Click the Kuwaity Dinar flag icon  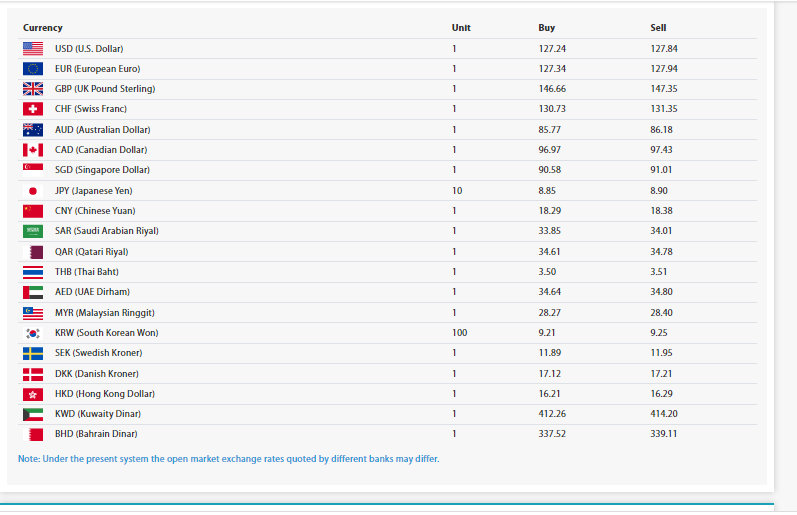point(33,414)
